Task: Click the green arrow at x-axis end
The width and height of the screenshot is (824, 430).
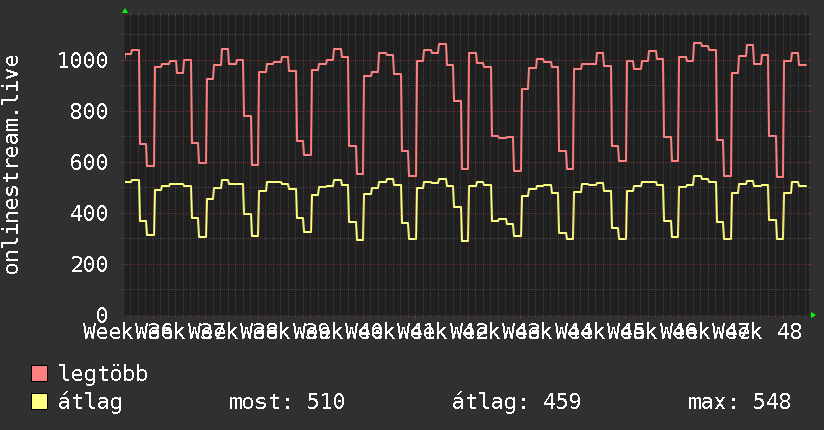Action: pyautogui.click(x=813, y=315)
